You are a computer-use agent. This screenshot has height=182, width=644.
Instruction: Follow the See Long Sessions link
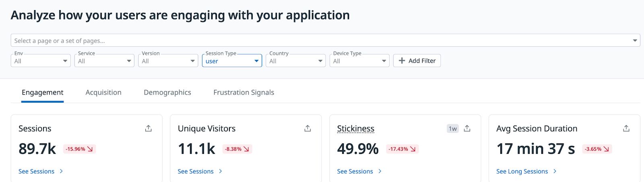[x=522, y=172]
